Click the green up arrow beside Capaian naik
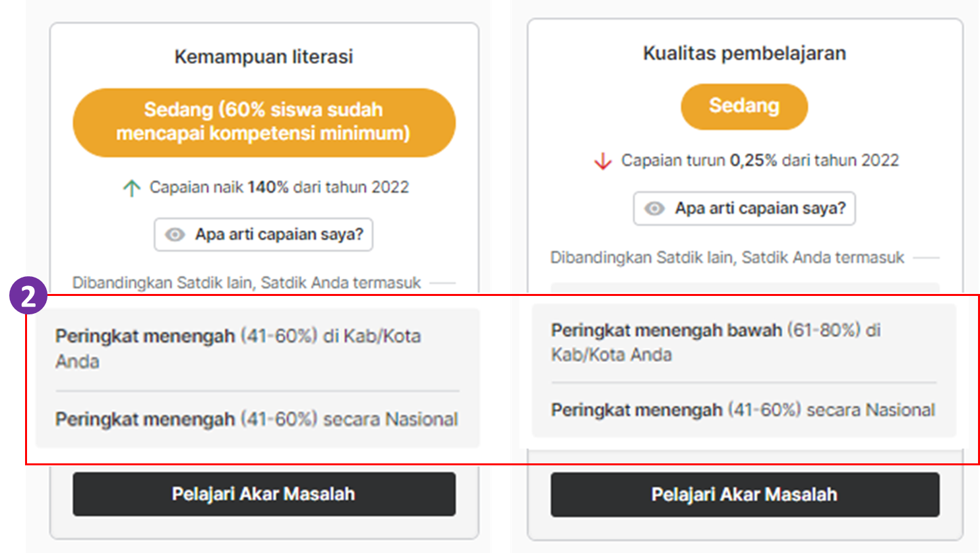 pyautogui.click(x=131, y=188)
